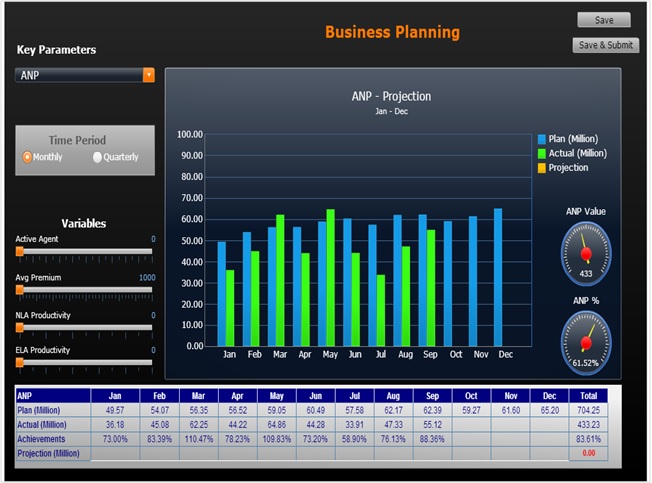
Task: Select the Quarterly time period option
Action: point(97,157)
